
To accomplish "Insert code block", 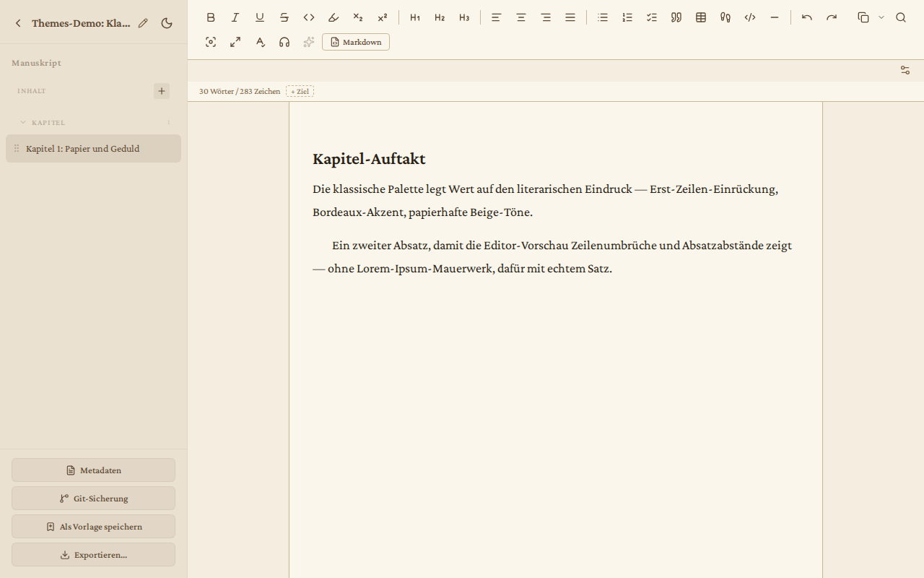I will click(x=750, y=17).
